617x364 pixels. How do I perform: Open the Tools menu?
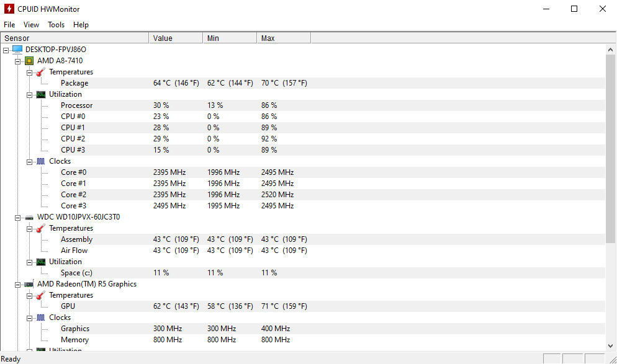point(56,25)
